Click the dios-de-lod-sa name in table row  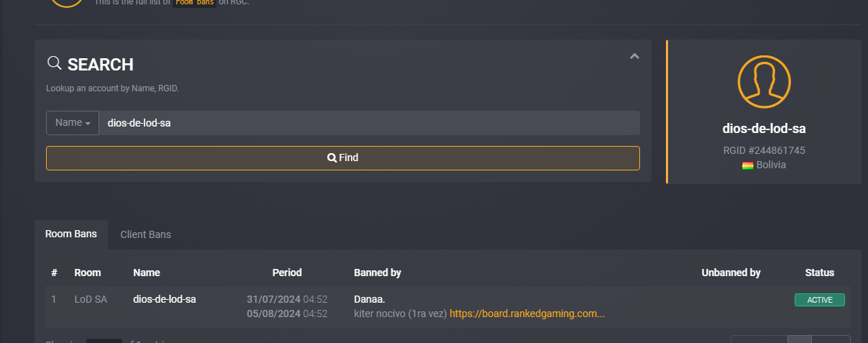tap(165, 299)
